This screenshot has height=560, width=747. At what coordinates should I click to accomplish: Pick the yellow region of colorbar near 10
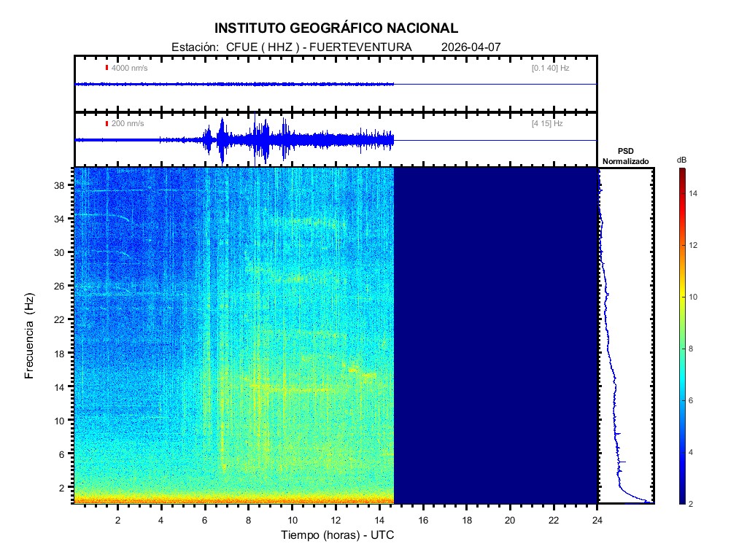tap(681, 297)
